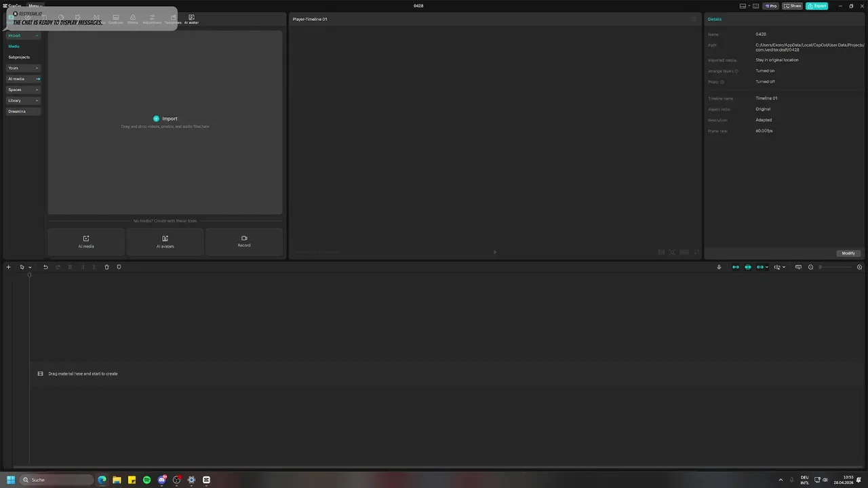The width and height of the screenshot is (868, 488).
Task: Click the timeline cover settings icon
Action: pos(798,267)
